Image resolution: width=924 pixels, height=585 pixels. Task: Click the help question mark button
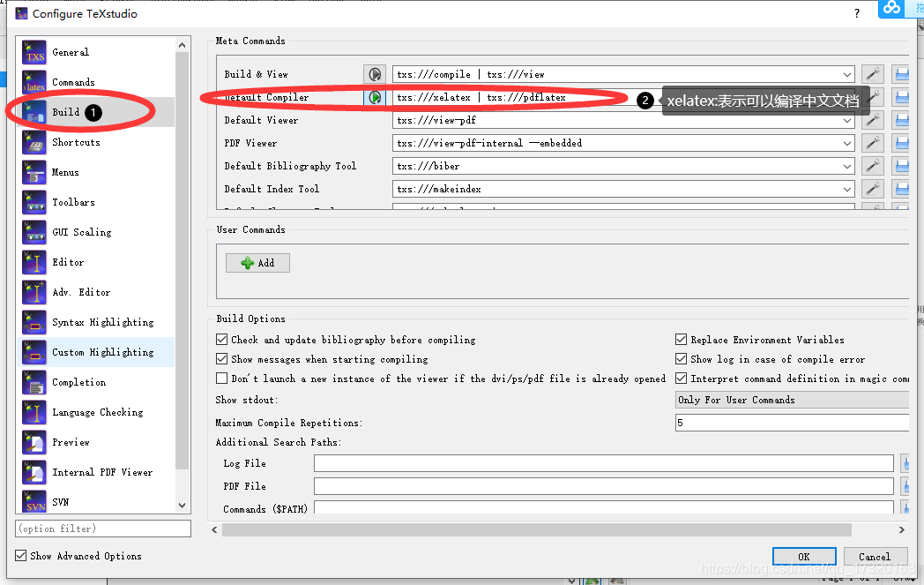tap(857, 13)
